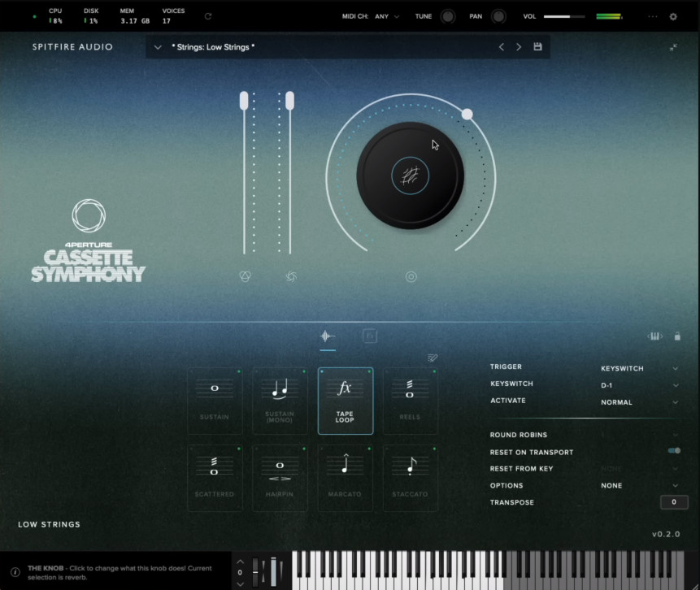The width and height of the screenshot is (700, 590).
Task: Toggle the green dot on Sustain (Mono) card
Action: [x=304, y=371]
